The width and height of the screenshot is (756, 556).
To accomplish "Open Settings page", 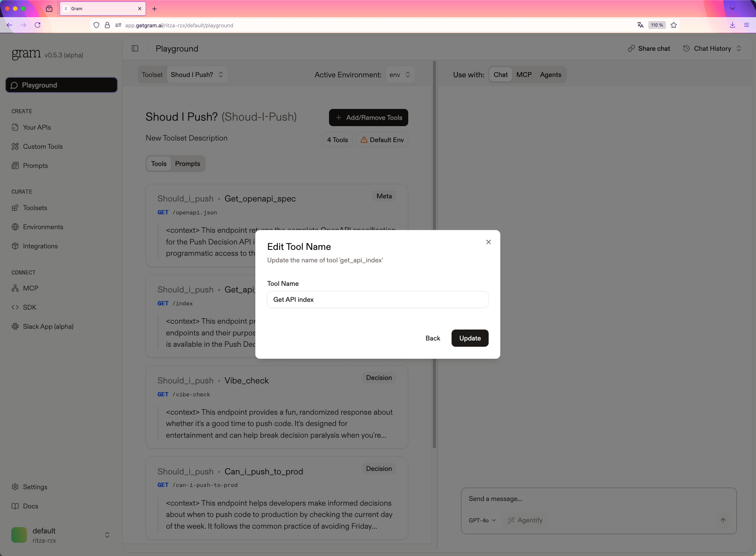I will point(29,487).
